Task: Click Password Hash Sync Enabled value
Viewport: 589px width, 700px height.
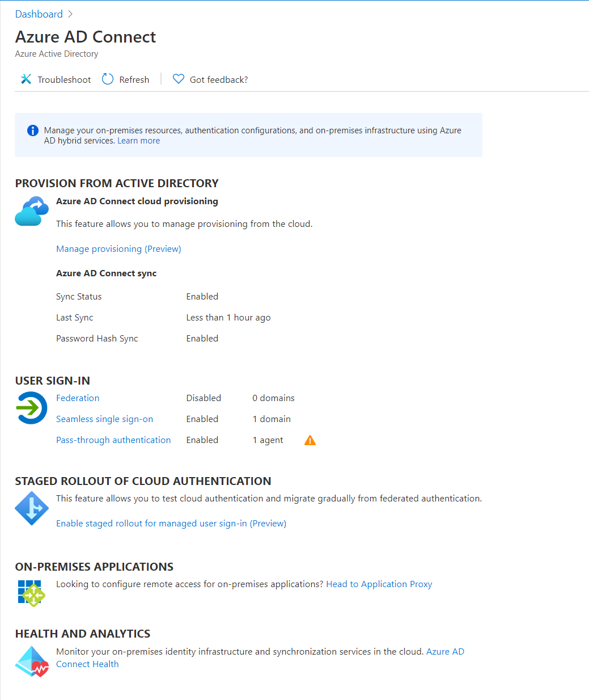Action: coord(202,339)
